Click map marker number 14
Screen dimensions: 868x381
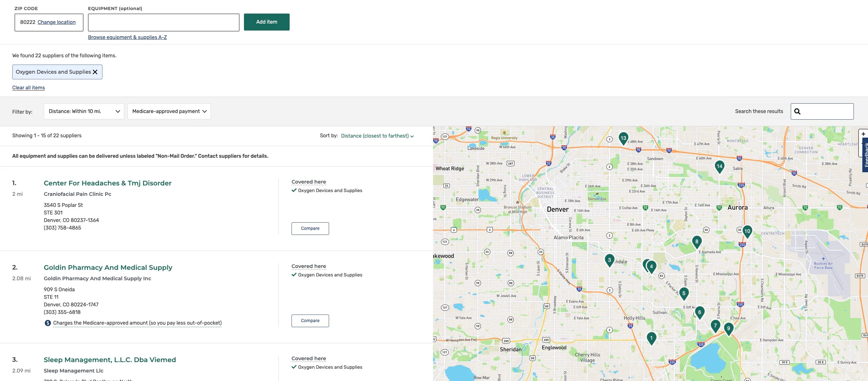pos(720,167)
